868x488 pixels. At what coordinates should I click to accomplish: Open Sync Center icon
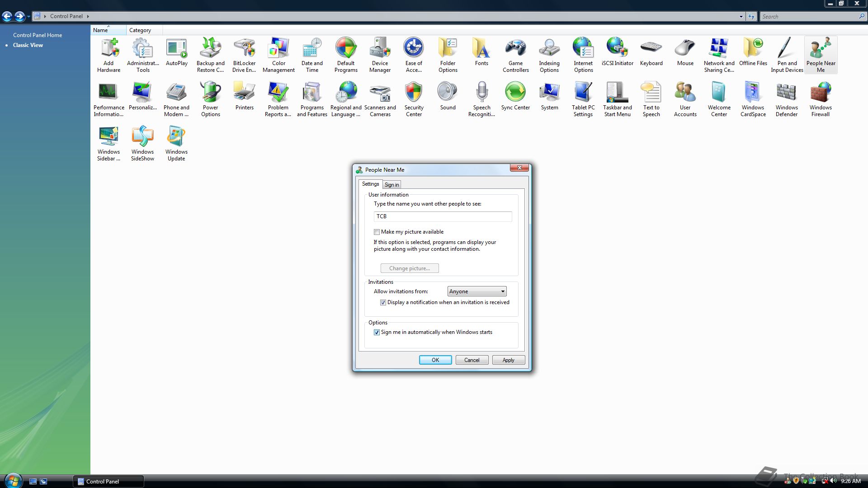(x=515, y=96)
